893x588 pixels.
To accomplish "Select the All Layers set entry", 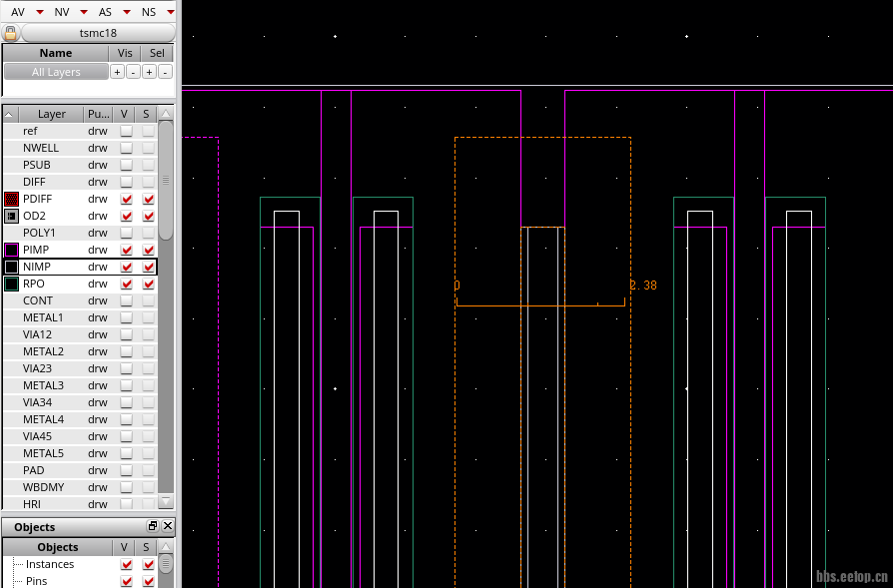I will click(56, 72).
